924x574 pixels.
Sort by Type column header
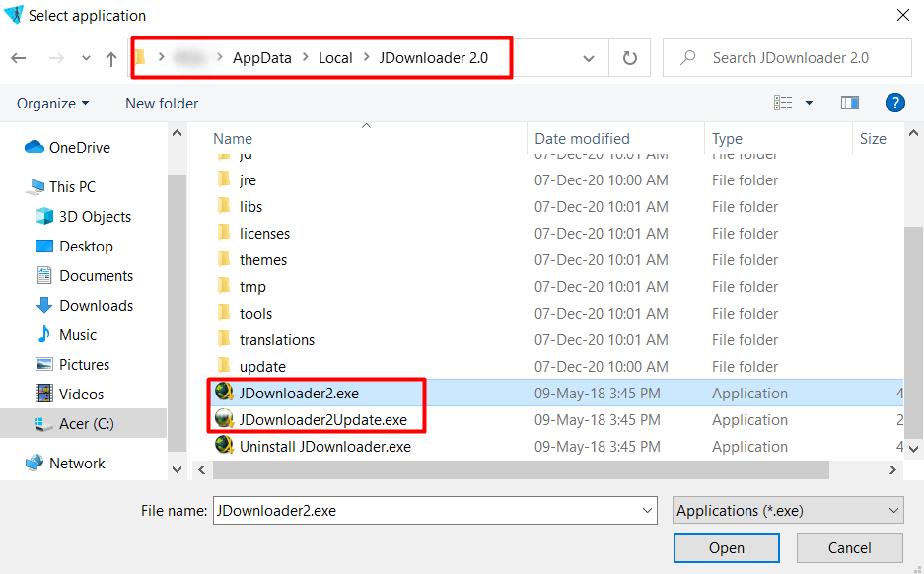(727, 138)
